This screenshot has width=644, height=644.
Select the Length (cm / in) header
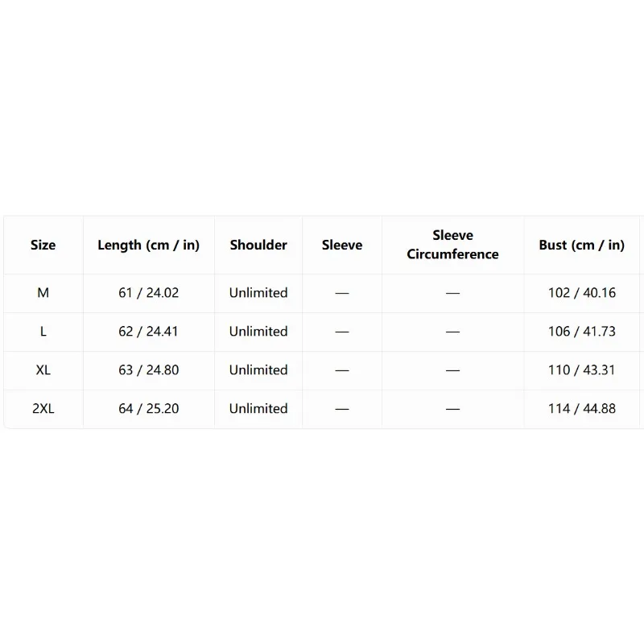click(x=149, y=246)
